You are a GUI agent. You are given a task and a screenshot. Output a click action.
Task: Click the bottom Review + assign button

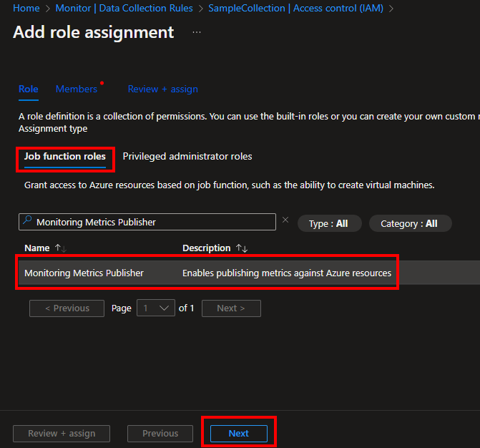(62, 433)
